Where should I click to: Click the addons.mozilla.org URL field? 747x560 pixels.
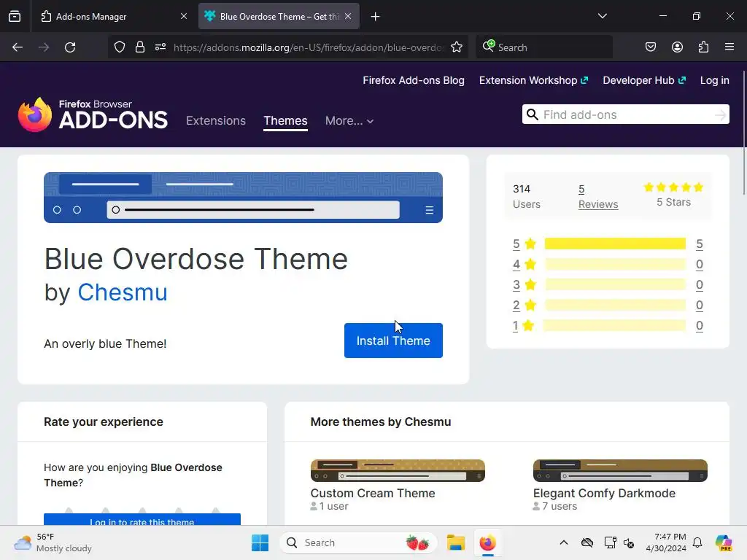(309, 47)
